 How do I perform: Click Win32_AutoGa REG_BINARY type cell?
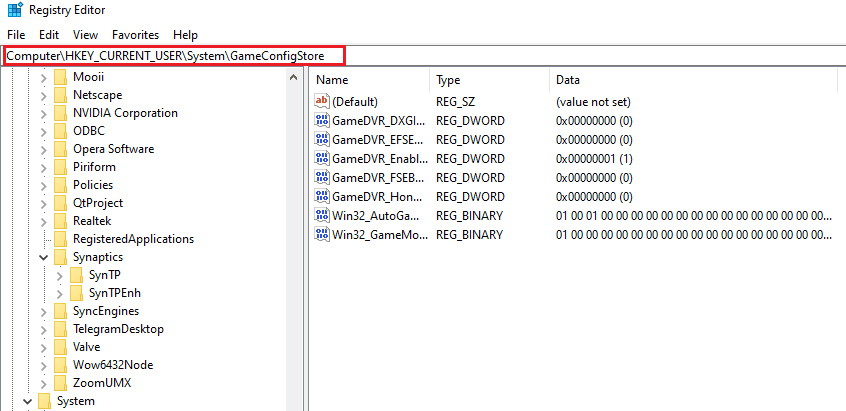tap(469, 216)
